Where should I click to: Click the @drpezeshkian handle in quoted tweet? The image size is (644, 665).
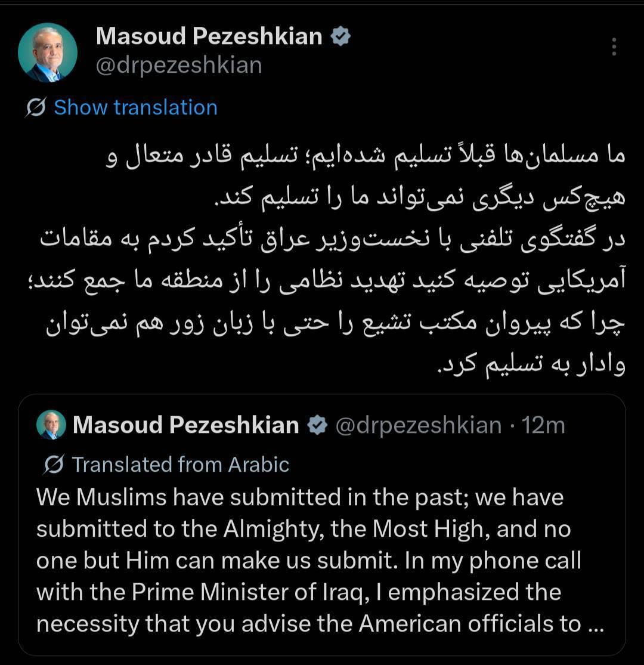point(419,425)
